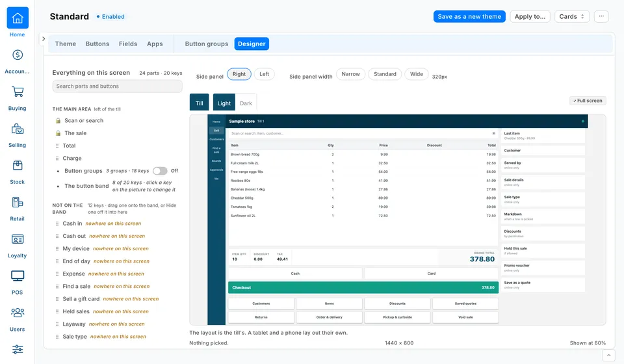Click the Saved quotes key in preview
Screen dimensions: 624x364
point(465,304)
